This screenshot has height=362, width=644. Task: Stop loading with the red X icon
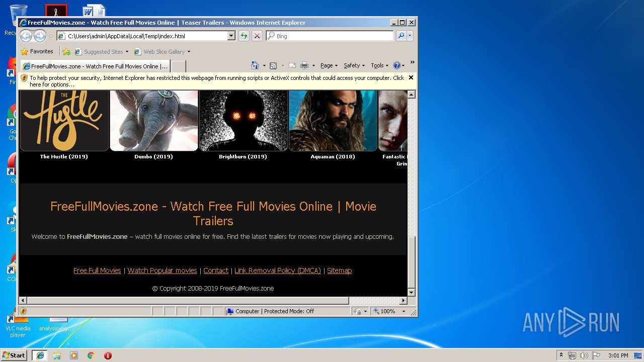(257, 36)
